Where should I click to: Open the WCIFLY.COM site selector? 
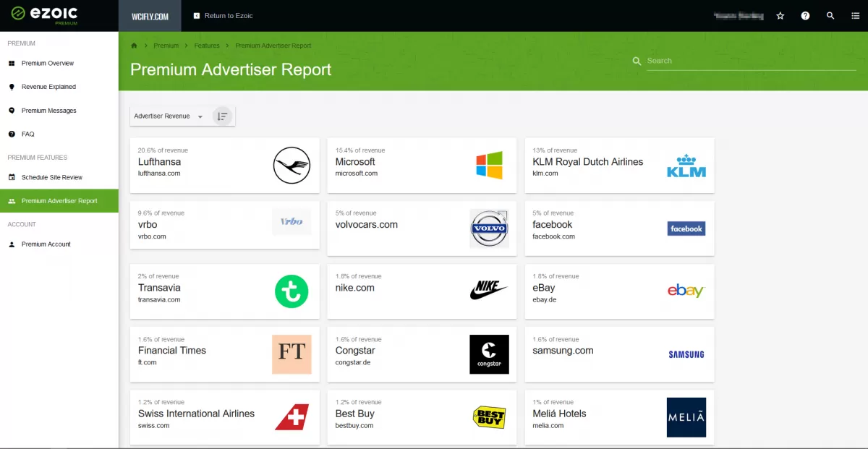point(150,16)
